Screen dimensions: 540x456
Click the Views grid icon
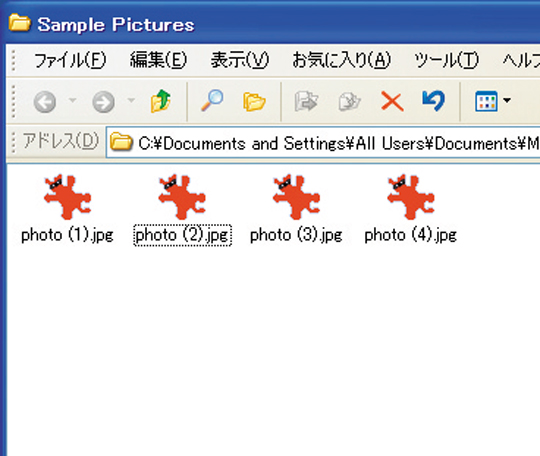click(x=486, y=101)
